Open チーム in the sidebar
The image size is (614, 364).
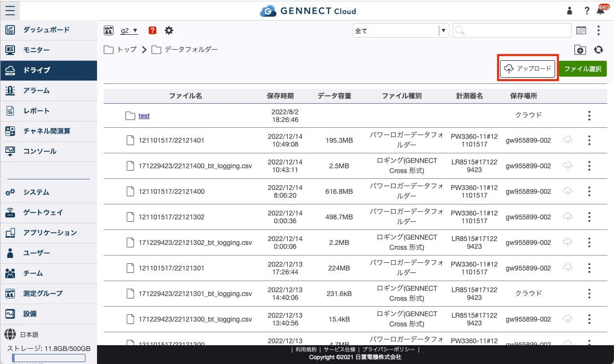pyautogui.click(x=49, y=273)
